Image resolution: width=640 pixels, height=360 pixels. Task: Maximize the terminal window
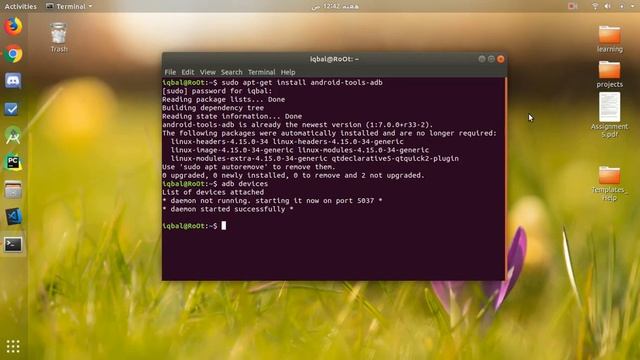pos(491,59)
